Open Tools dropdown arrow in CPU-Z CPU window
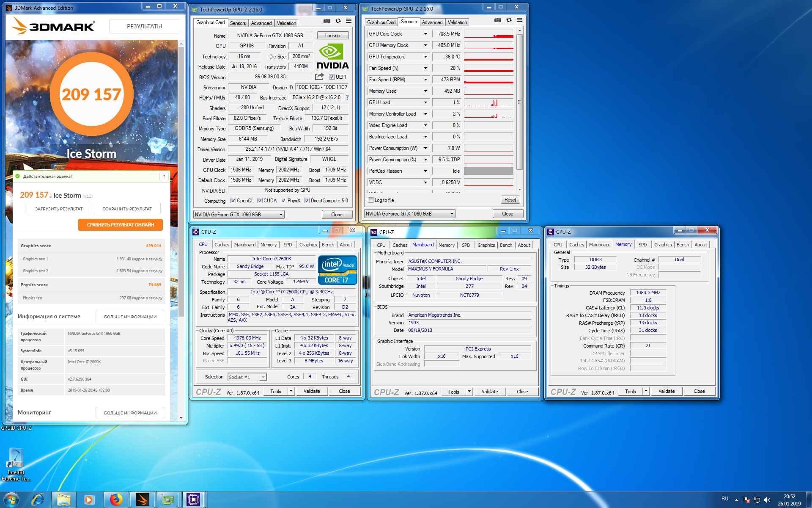812x508 pixels. pos(291,391)
